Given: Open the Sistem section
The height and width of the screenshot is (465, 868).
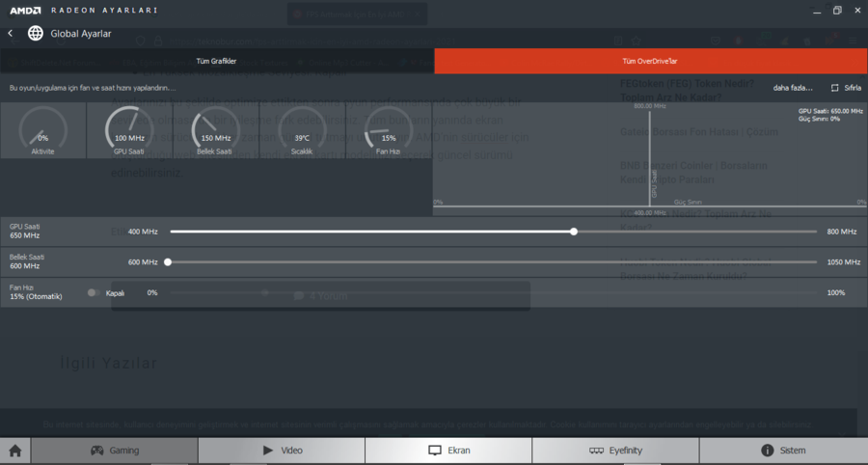Looking at the screenshot, I should point(783,451).
